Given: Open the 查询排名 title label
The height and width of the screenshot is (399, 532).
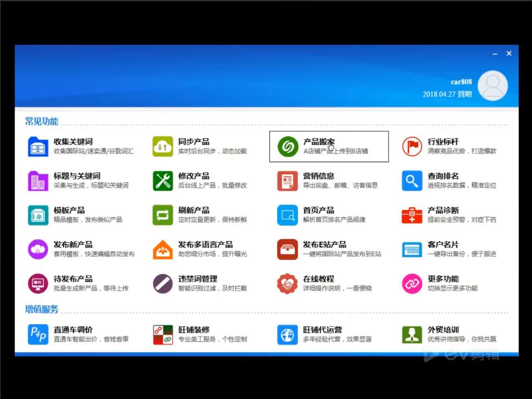Looking at the screenshot, I should pyautogui.click(x=443, y=176).
